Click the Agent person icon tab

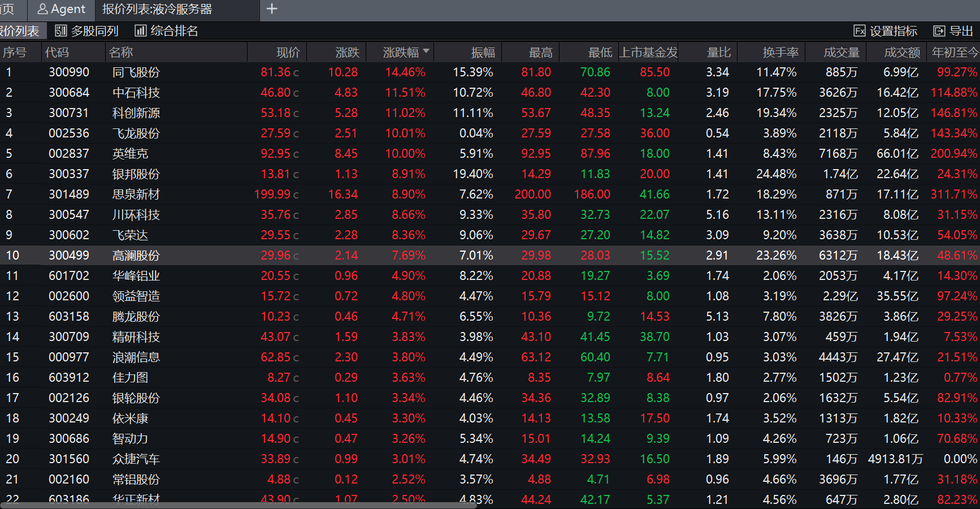43,10
